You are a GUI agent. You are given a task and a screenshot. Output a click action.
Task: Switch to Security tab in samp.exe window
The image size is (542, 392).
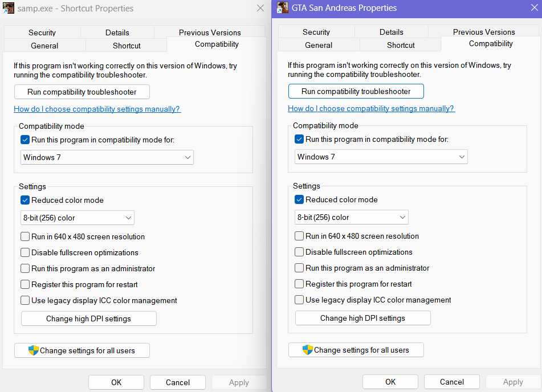pyautogui.click(x=42, y=32)
